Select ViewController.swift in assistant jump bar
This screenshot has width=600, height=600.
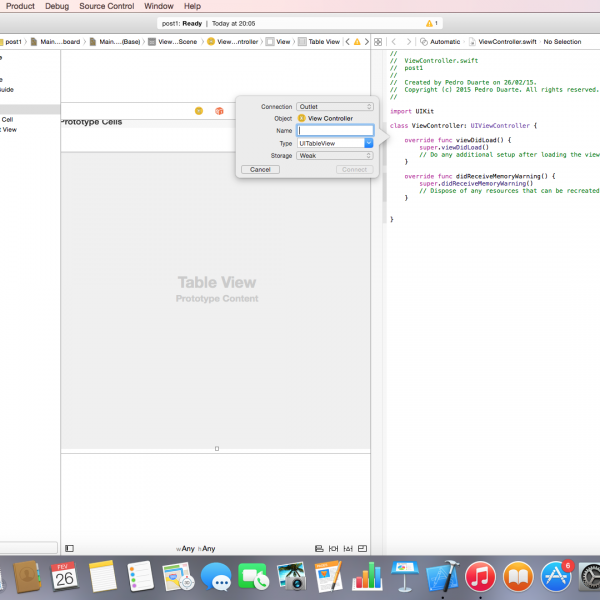(503, 42)
